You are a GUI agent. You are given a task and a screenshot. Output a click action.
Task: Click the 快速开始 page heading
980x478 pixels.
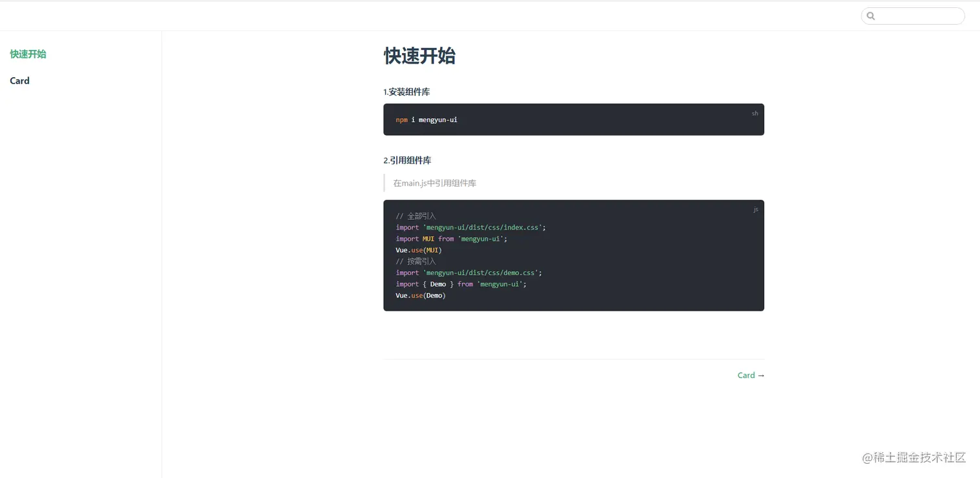tap(419, 56)
